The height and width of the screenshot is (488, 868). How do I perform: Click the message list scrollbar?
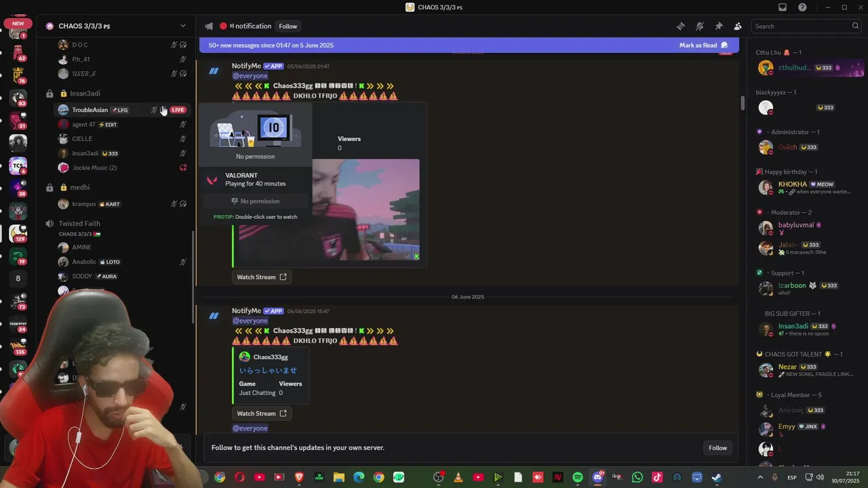743,103
